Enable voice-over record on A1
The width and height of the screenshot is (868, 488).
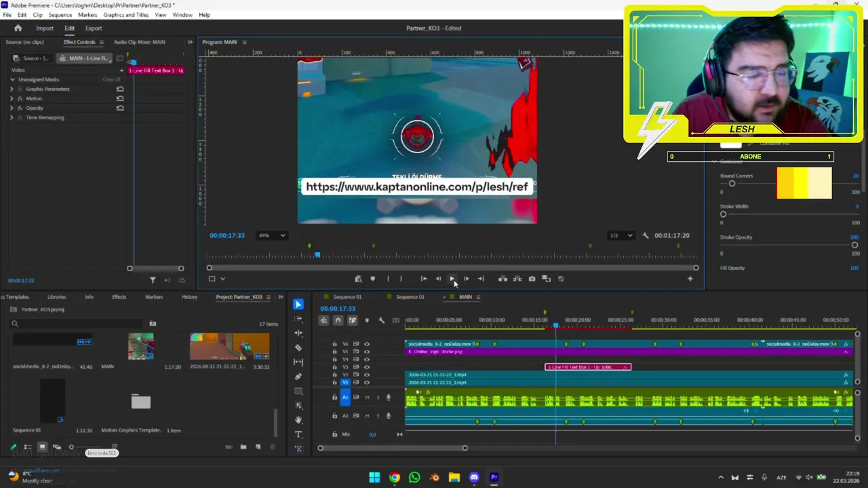click(389, 397)
